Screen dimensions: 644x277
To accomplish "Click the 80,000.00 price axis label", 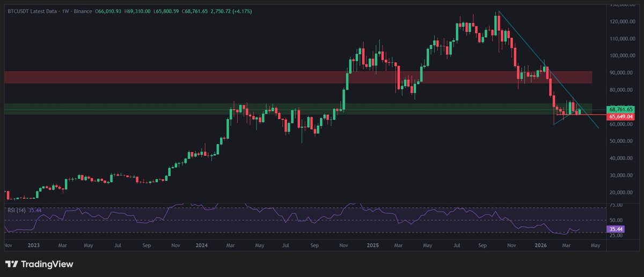I will (623, 90).
